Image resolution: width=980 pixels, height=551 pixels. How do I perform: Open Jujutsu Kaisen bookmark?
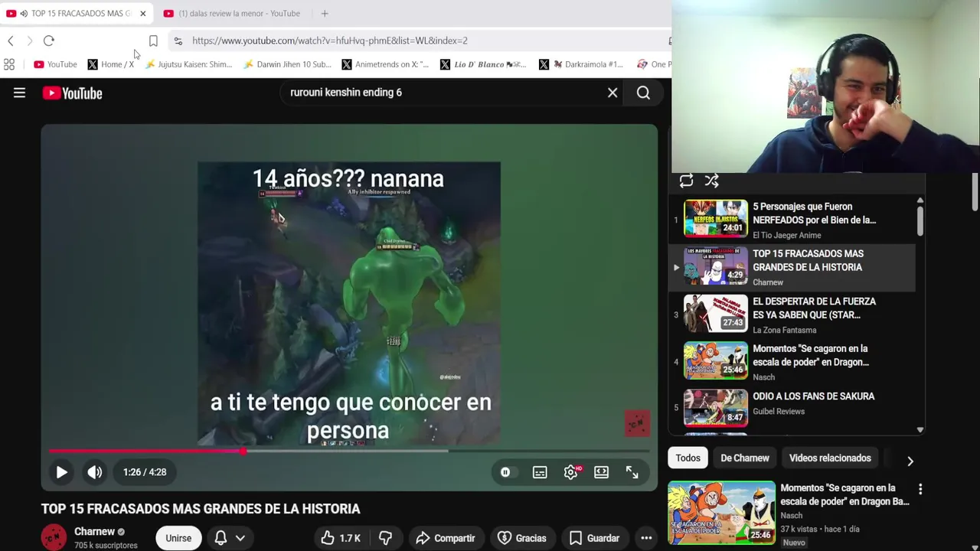(188, 64)
